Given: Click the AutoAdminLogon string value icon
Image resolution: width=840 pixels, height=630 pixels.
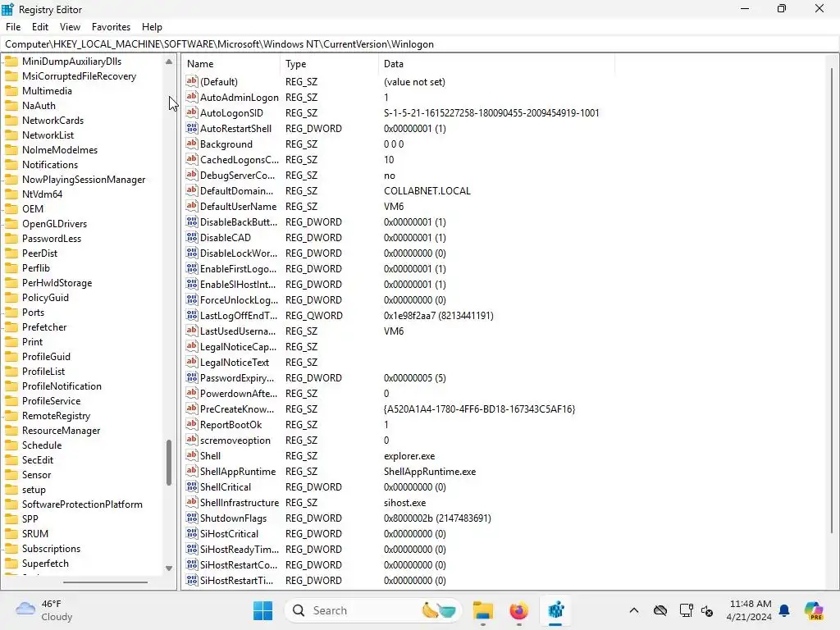Looking at the screenshot, I should pyautogui.click(x=192, y=97).
